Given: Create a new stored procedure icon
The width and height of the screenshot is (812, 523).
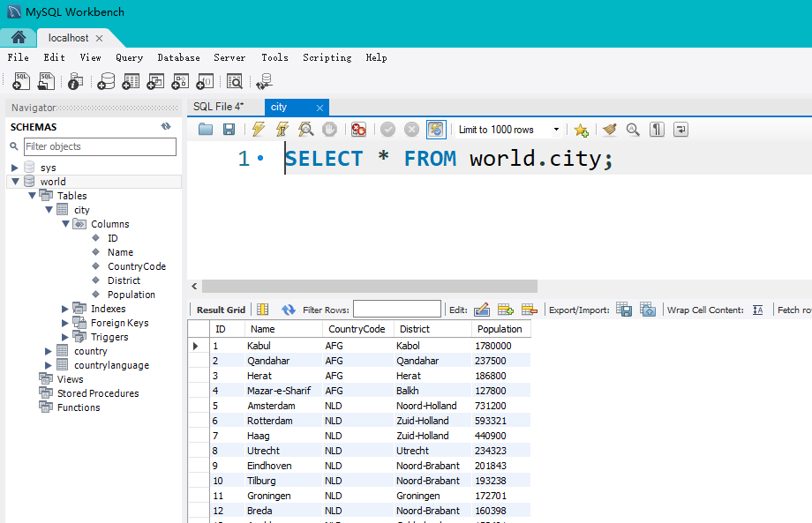Looking at the screenshot, I should [x=180, y=81].
